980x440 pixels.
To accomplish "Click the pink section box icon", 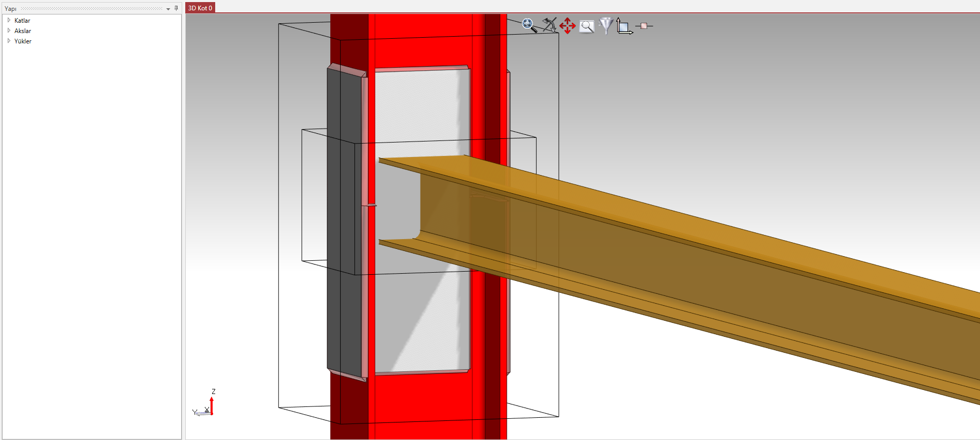I will click(644, 26).
